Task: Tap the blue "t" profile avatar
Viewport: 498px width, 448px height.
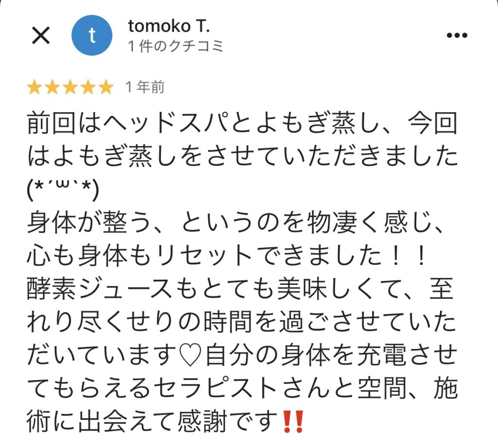Action: click(x=92, y=35)
